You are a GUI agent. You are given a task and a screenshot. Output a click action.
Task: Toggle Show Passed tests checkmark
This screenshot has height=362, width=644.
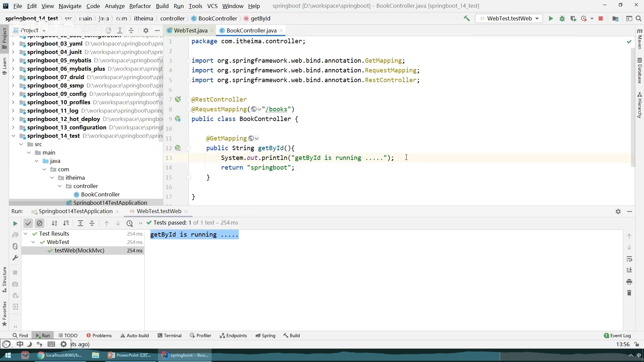28,223
